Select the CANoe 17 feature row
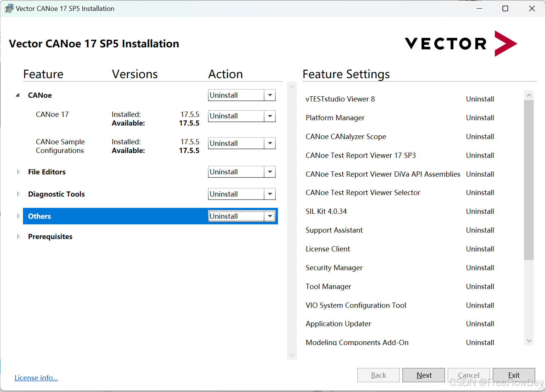The image size is (545, 392). (x=52, y=114)
